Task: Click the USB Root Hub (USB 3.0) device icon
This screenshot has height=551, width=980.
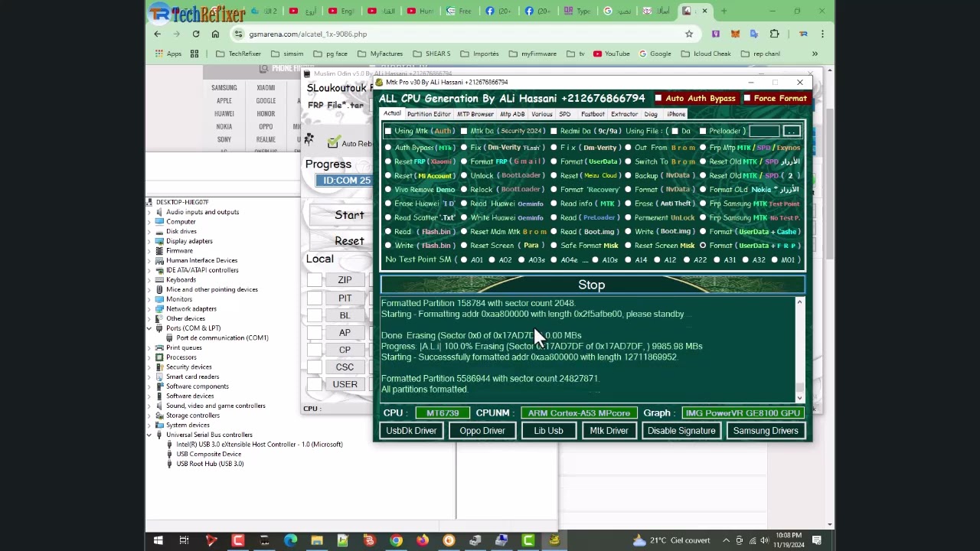Action: click(170, 464)
